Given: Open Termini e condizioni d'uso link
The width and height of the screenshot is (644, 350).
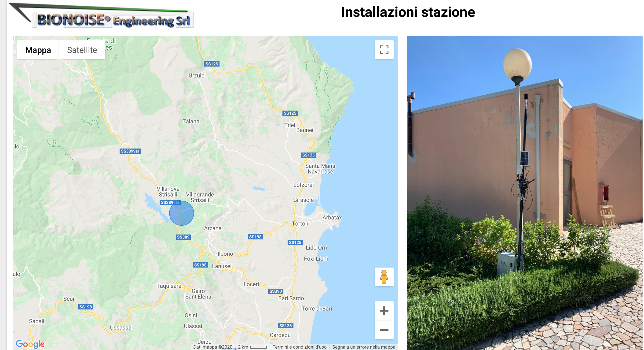Looking at the screenshot, I should (300, 347).
